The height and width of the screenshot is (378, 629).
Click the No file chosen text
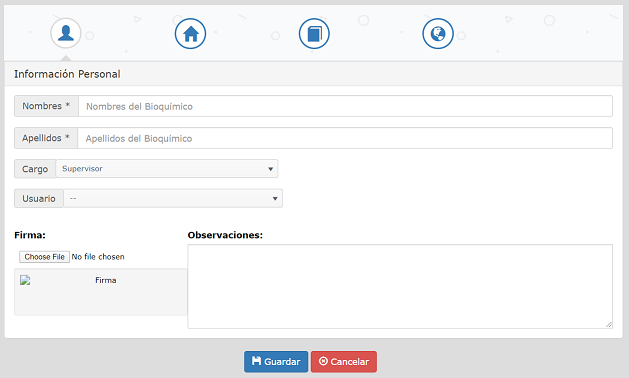pos(98,257)
